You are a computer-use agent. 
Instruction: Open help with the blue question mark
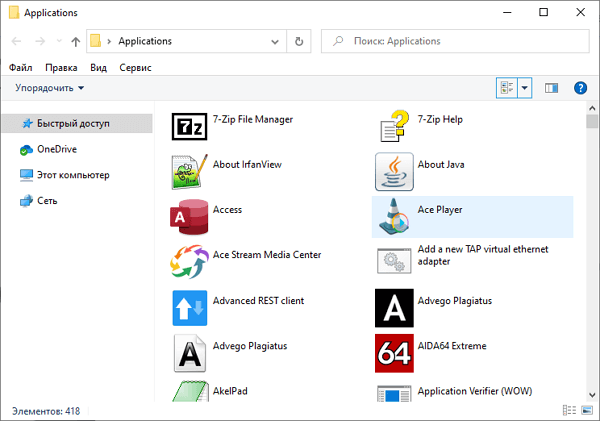click(580, 88)
